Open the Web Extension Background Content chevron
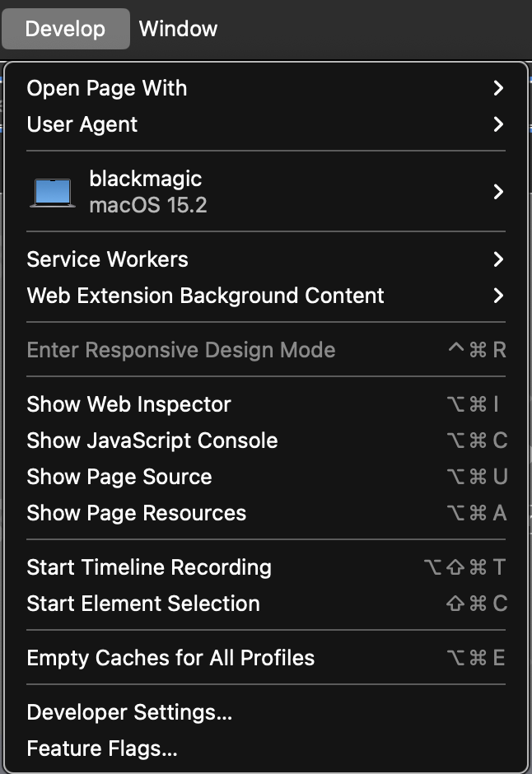Image resolution: width=532 pixels, height=774 pixels. pyautogui.click(x=497, y=296)
